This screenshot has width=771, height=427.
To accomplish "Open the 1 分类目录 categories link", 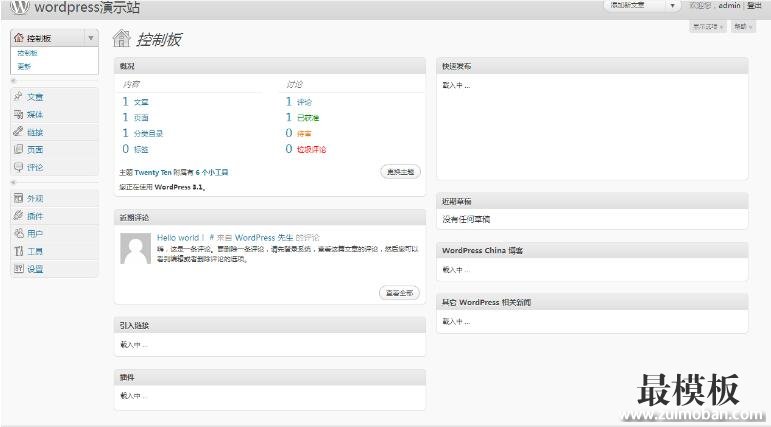I will tap(143, 133).
